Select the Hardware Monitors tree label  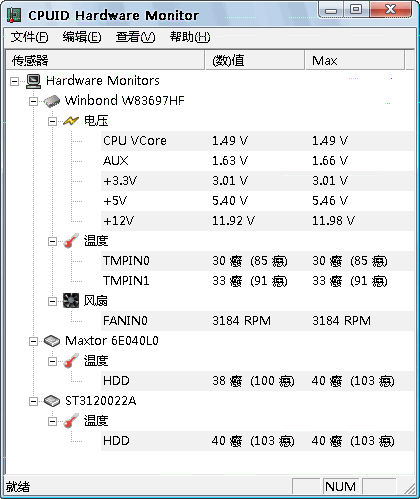[103, 81]
